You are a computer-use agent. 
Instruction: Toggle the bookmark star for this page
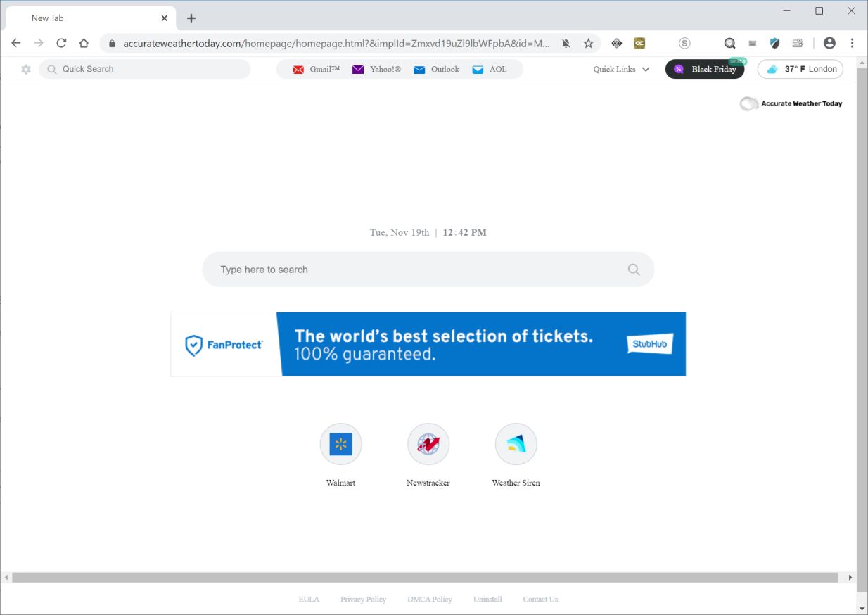[x=588, y=43]
